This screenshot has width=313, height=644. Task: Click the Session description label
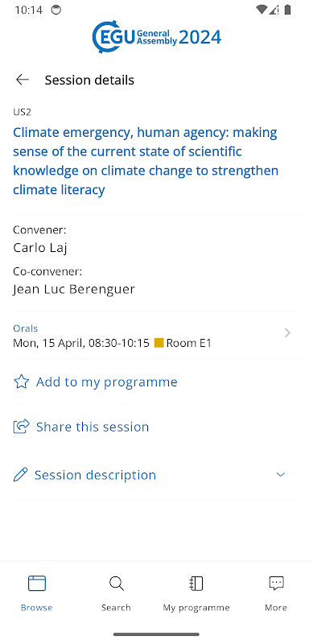95,475
